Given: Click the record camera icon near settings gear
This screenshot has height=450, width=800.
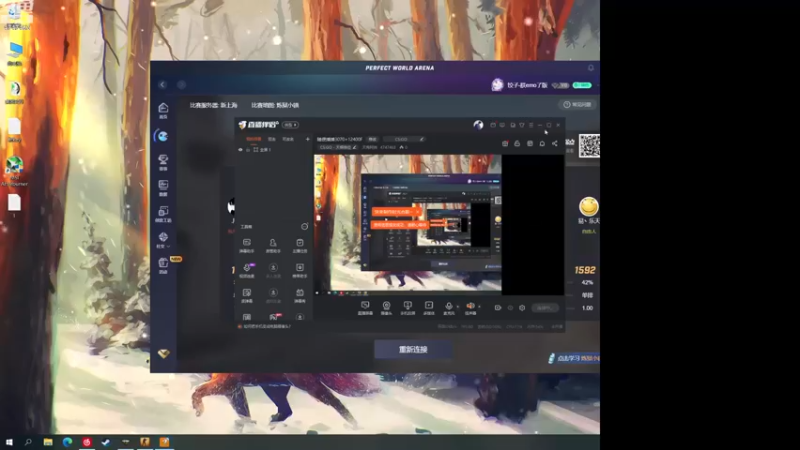Looking at the screenshot, I should click(498, 308).
